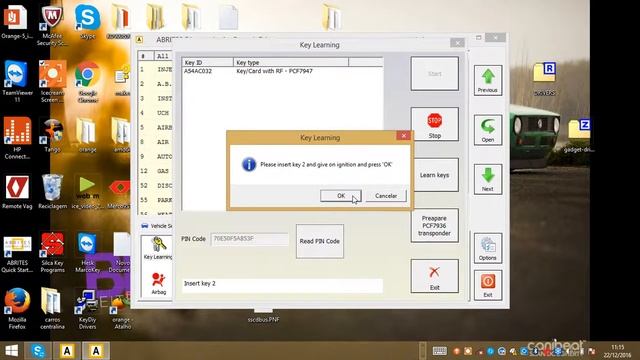This screenshot has width=640, height=360.
Task: Open Icecream Screen Recorder desktop icon
Action: 52,81
